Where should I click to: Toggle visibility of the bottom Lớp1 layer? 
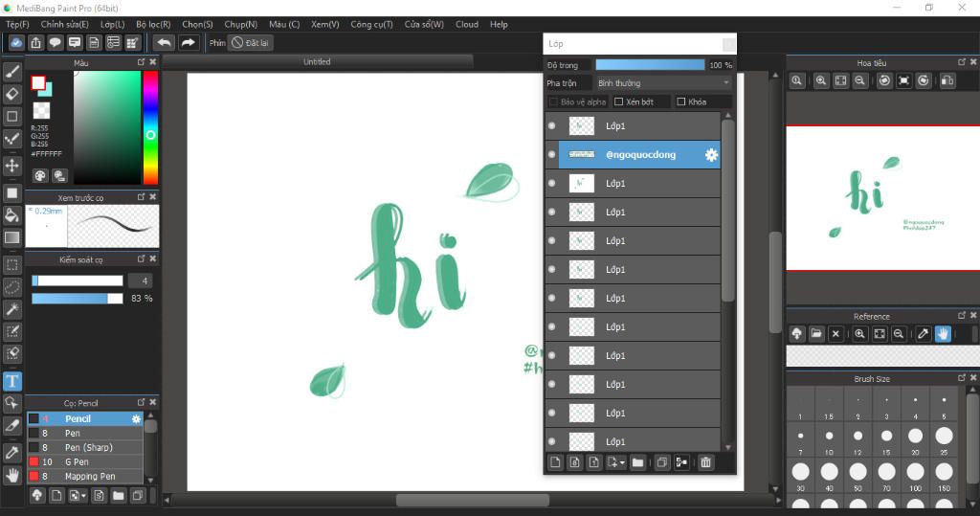(x=552, y=441)
